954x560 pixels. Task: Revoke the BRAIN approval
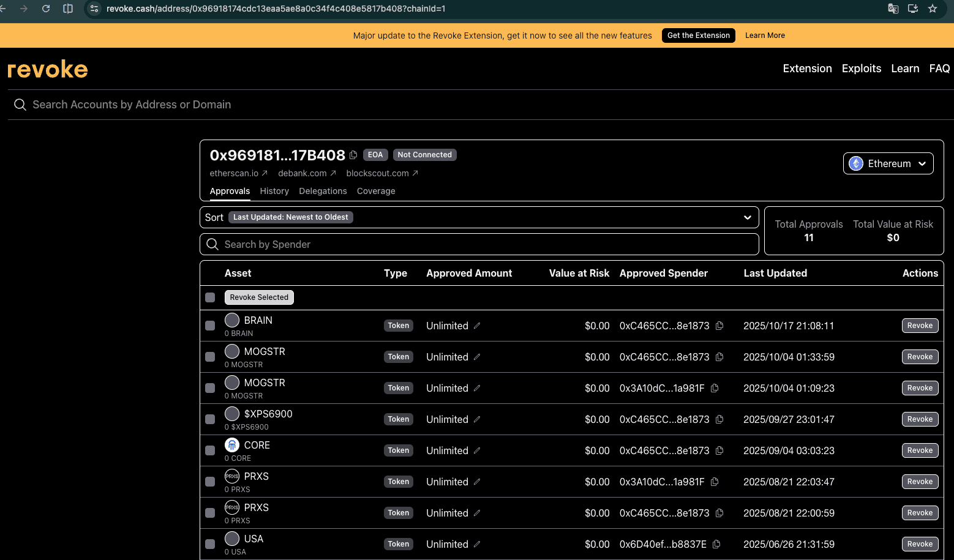(x=920, y=326)
